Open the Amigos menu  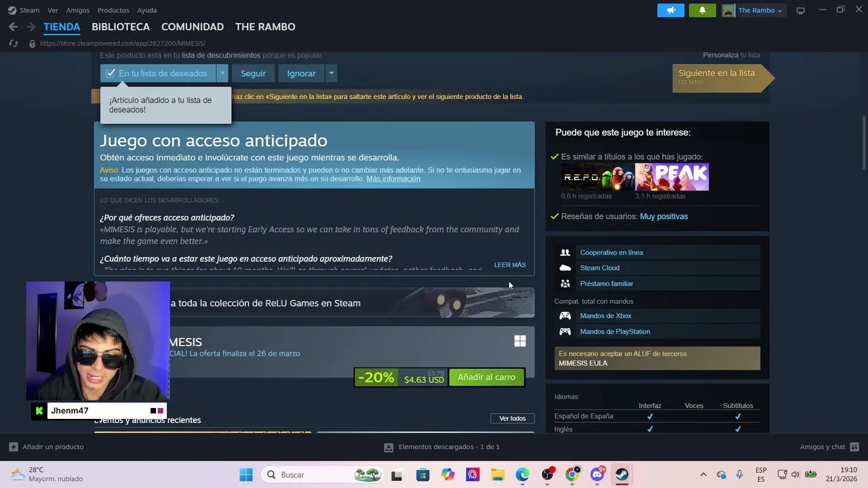tap(78, 10)
